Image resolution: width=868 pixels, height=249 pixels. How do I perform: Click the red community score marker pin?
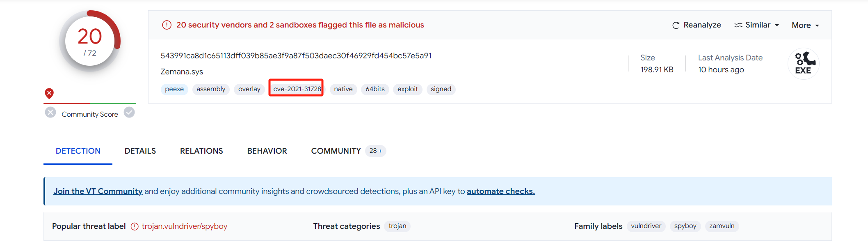(49, 94)
